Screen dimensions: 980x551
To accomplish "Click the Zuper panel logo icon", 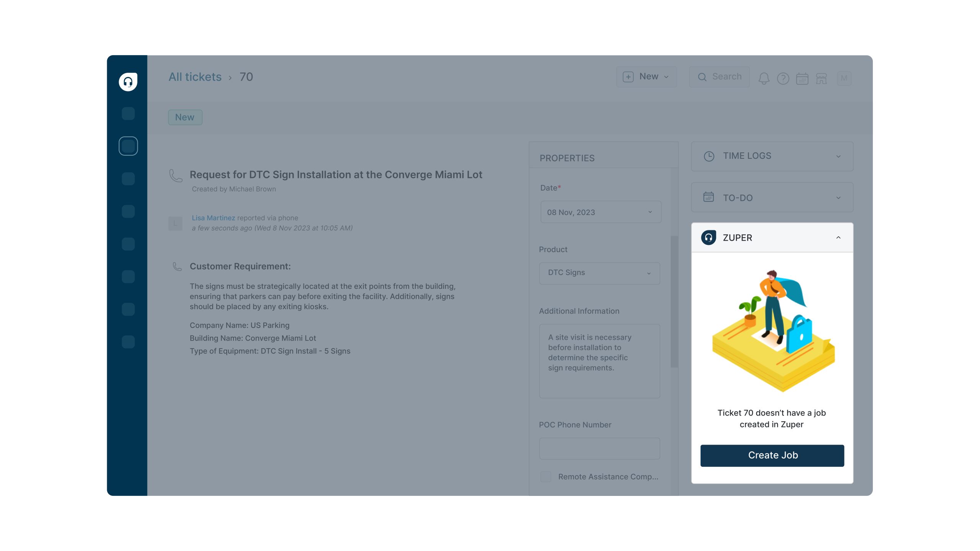I will coord(709,238).
